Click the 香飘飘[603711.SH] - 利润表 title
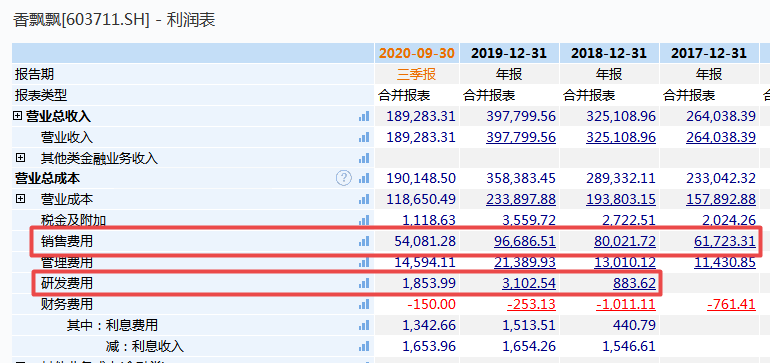This screenshot has width=770, height=363. pos(114,20)
